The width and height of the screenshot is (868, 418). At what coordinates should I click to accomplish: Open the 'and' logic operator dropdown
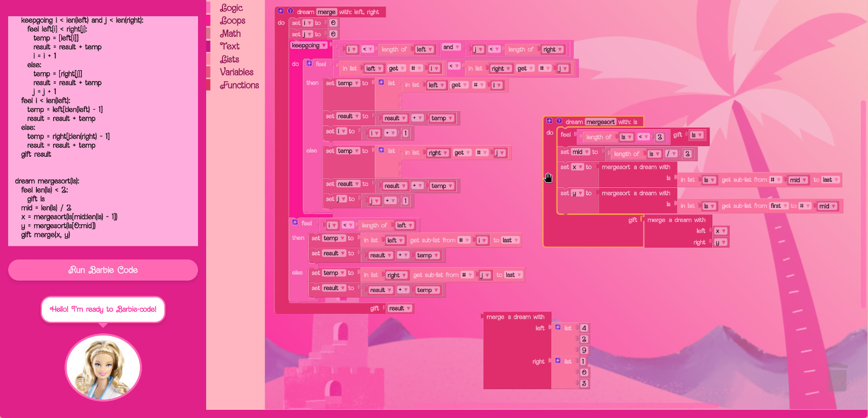(x=451, y=47)
